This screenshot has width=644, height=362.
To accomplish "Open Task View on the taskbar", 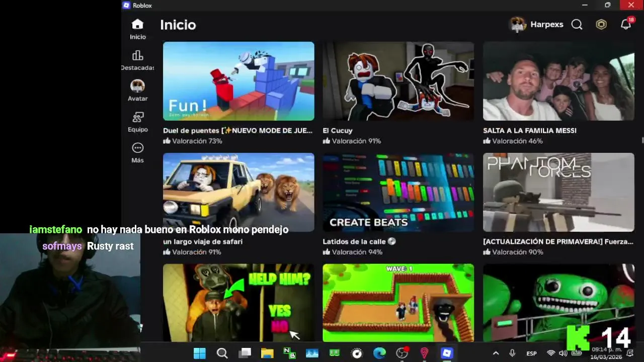I will pos(245,353).
